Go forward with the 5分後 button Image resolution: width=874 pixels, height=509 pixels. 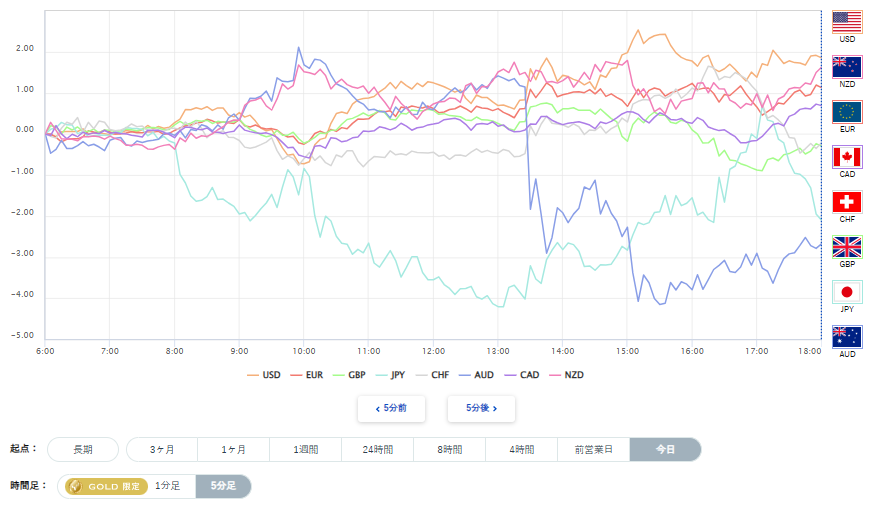point(481,409)
